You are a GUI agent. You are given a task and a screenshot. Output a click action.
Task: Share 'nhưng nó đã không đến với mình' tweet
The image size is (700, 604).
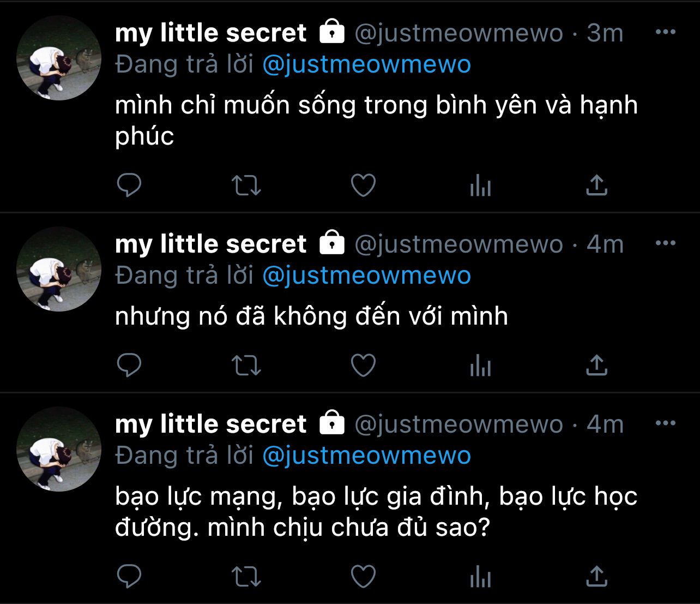[x=596, y=366]
